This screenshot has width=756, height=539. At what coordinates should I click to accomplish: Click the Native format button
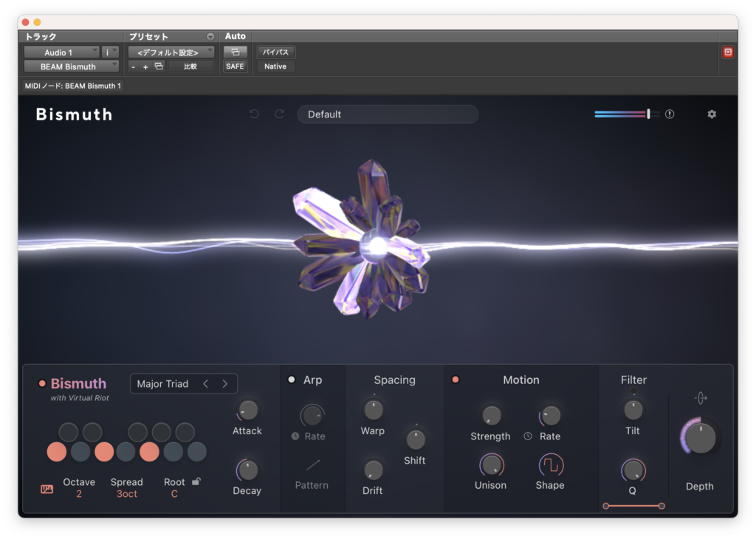coord(276,66)
